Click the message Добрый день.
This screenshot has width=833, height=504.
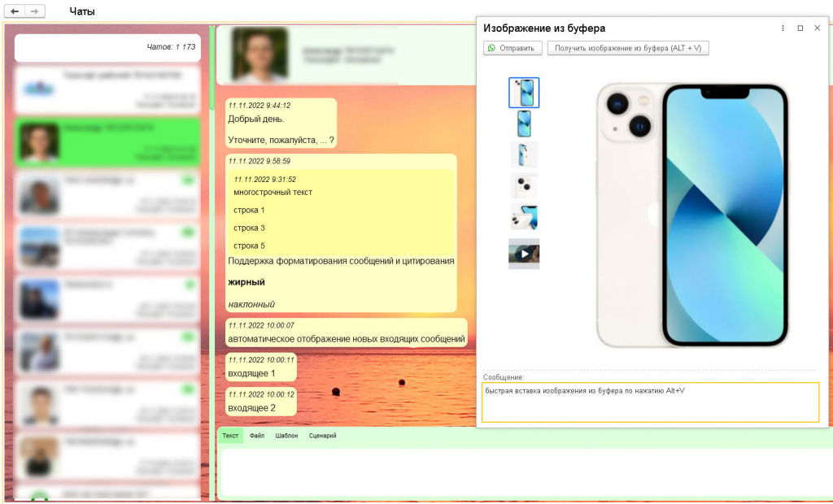coord(256,119)
